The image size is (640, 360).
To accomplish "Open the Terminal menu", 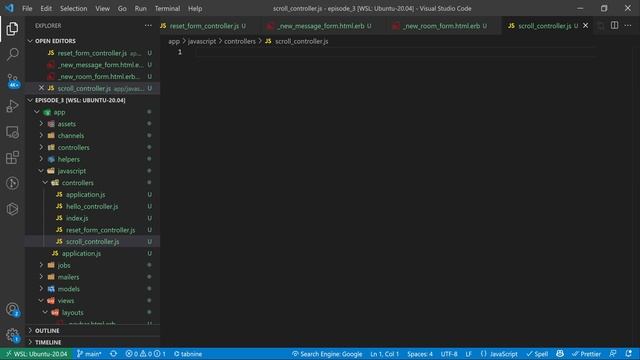I will (167, 8).
